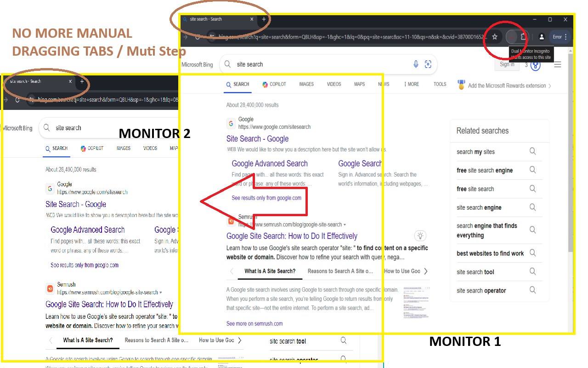The height and width of the screenshot is (368, 588).
Task: Open 'Google Advanced Search' link on Monitor 1
Action: point(270,163)
